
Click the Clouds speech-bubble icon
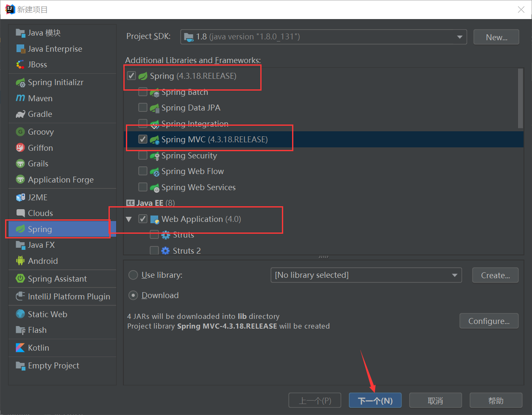[x=20, y=213]
